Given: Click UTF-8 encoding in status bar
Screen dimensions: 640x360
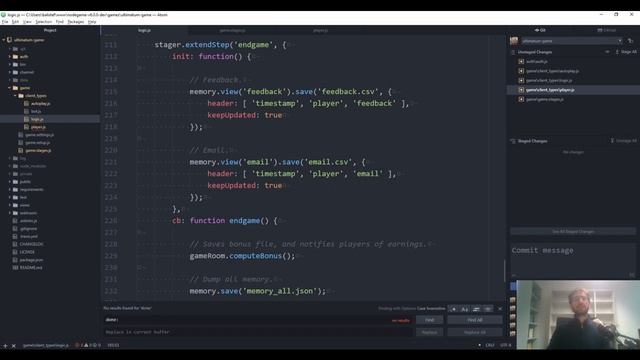Looking at the screenshot, I should [505, 345].
